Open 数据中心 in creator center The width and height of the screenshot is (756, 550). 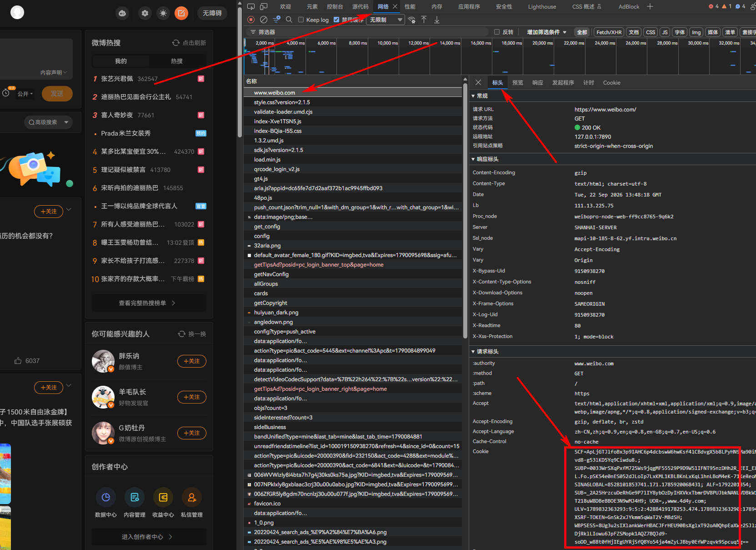point(106,503)
